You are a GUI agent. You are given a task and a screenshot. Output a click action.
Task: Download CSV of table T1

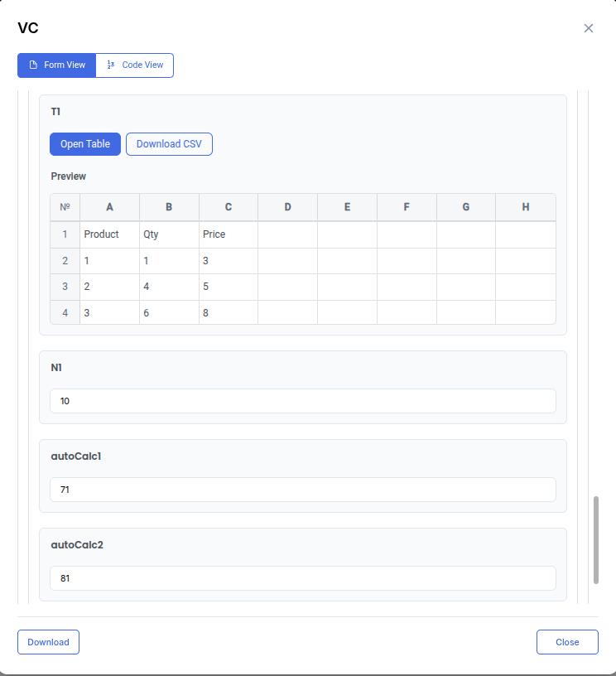[x=169, y=144]
